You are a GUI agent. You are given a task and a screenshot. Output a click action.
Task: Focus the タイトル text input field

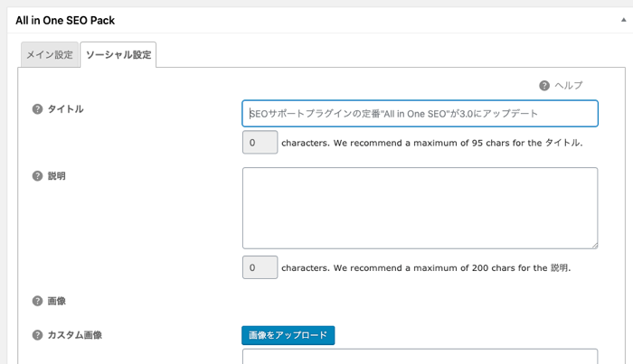coord(420,114)
